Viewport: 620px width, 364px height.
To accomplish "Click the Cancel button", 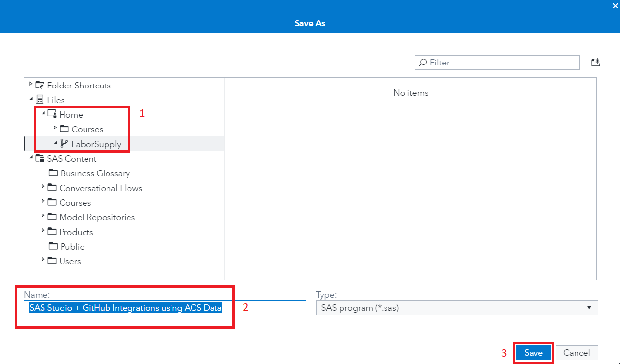I will [577, 352].
